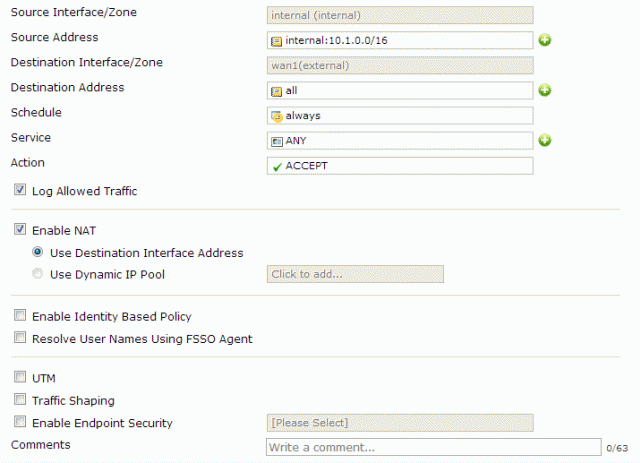Click the ANY service icon

click(x=276, y=141)
